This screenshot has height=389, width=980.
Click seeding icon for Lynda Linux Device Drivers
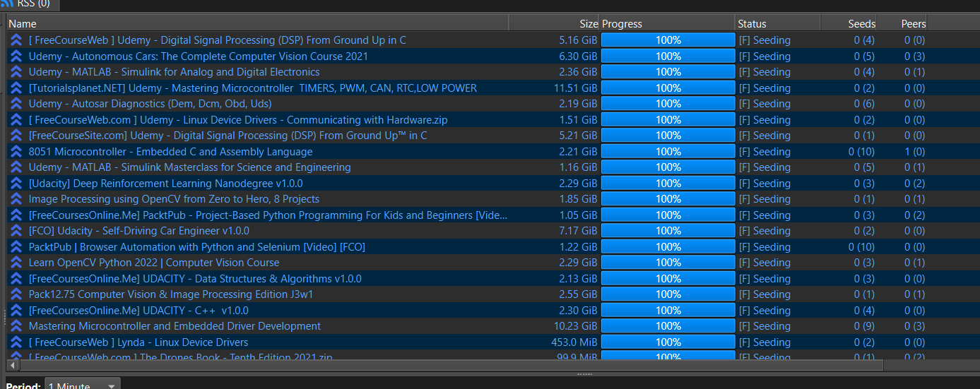(x=16, y=342)
